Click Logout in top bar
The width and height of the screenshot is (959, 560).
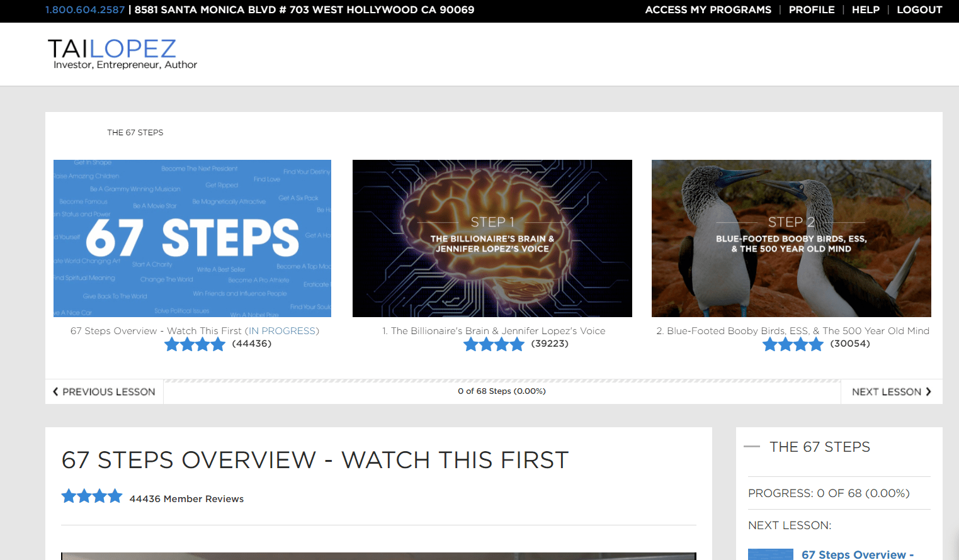point(919,10)
